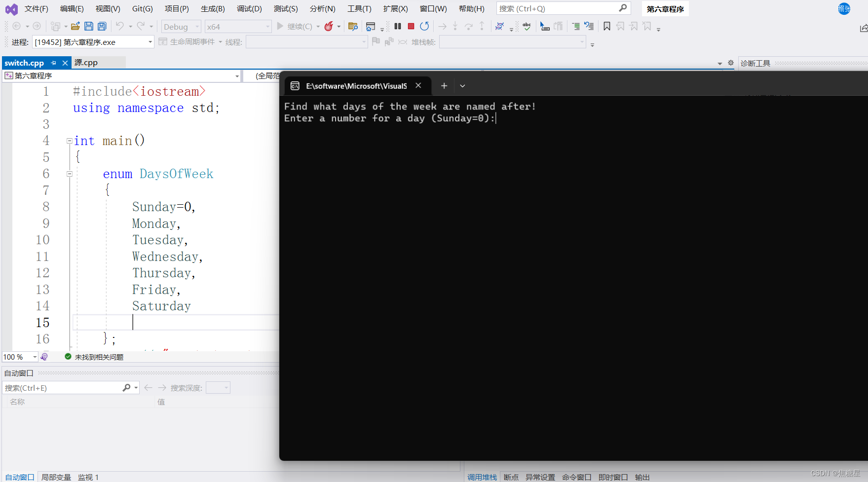Click the Restart debugging icon
The height and width of the screenshot is (482, 868).
click(x=424, y=26)
